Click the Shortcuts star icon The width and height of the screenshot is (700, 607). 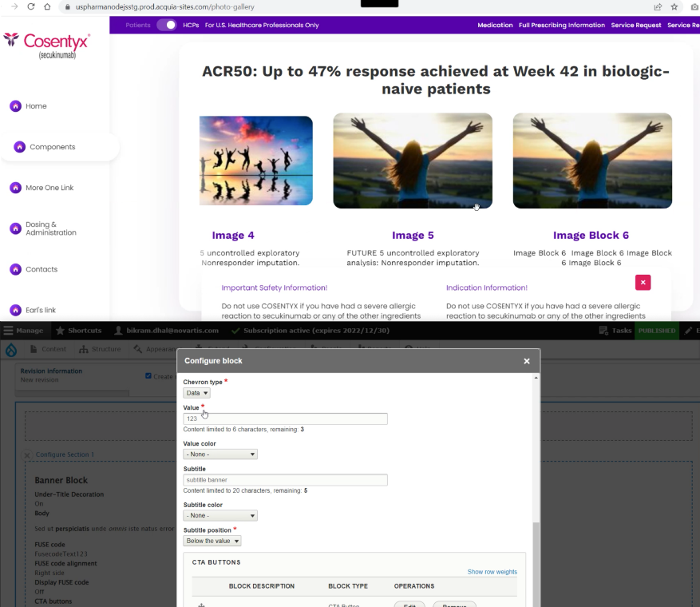tap(61, 331)
